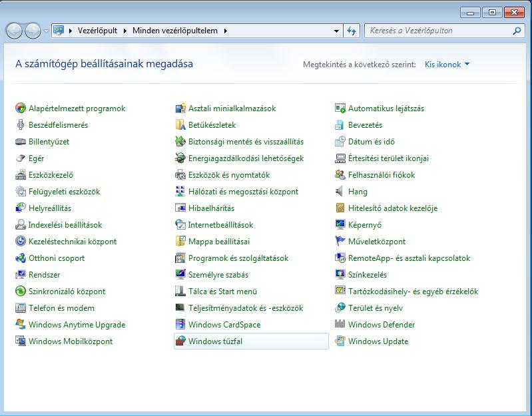The image size is (532, 416).
Task: Open Kezeléstechnikai központ icon
Action: 21,241
